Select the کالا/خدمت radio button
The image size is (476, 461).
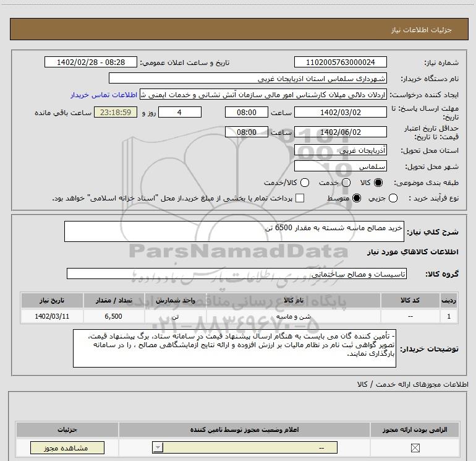[x=305, y=183]
